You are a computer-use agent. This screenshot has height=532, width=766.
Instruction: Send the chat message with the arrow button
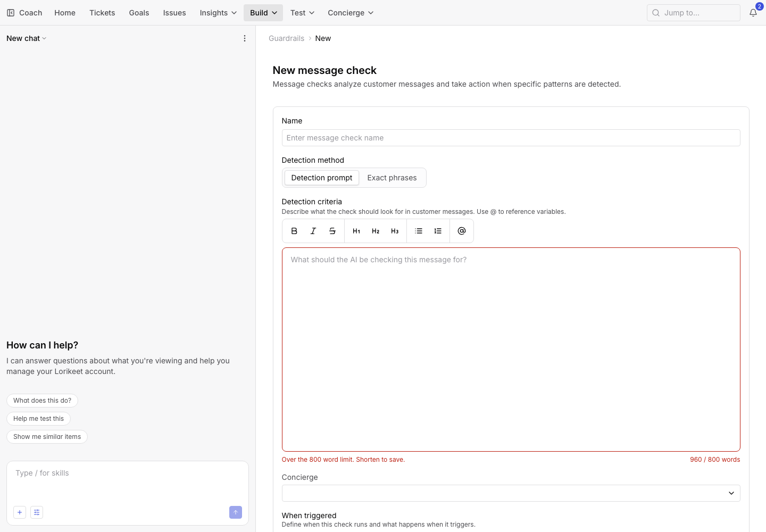pos(236,512)
